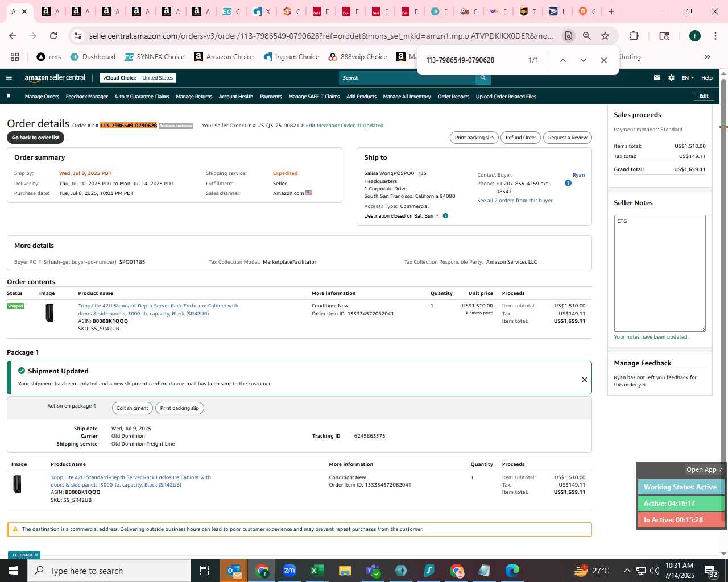728x582 pixels.
Task: Click Edit button in the navigation bar
Action: coord(704,96)
